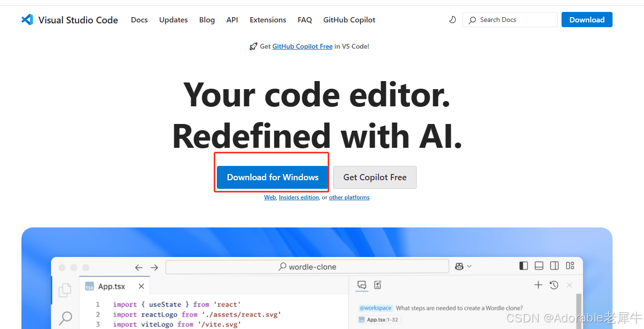Open the GitHub Copilot menu item
The height and width of the screenshot is (329, 644).
click(x=349, y=20)
